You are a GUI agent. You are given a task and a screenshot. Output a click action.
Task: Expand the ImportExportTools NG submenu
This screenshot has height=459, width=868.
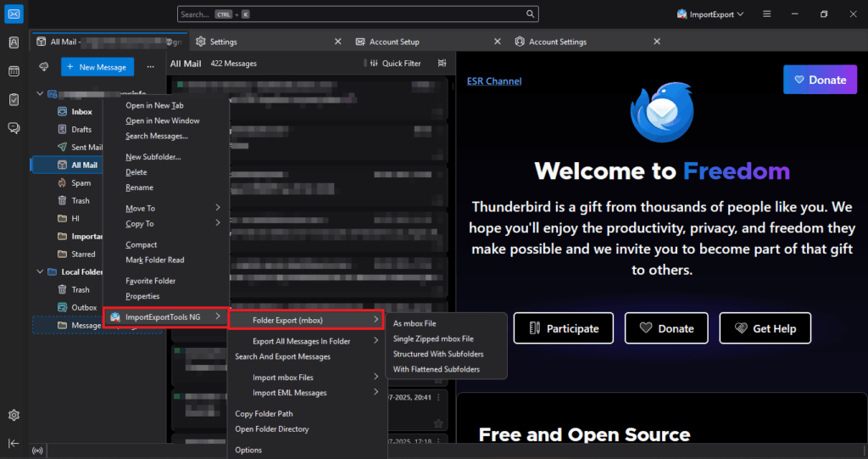click(x=166, y=317)
